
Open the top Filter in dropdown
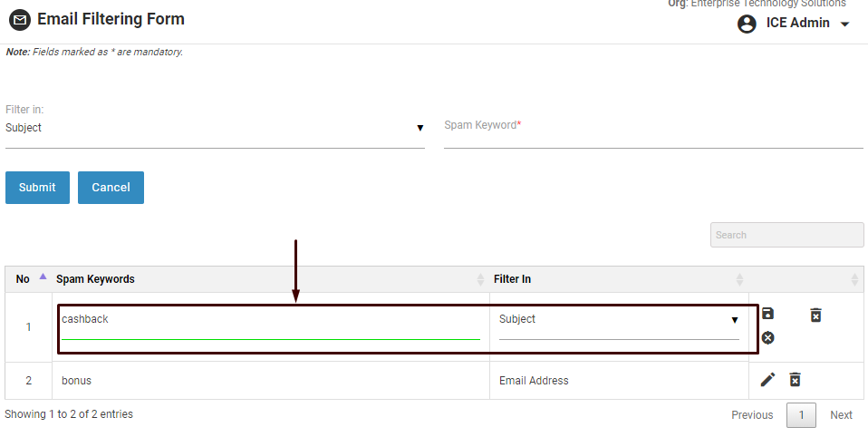(x=215, y=128)
